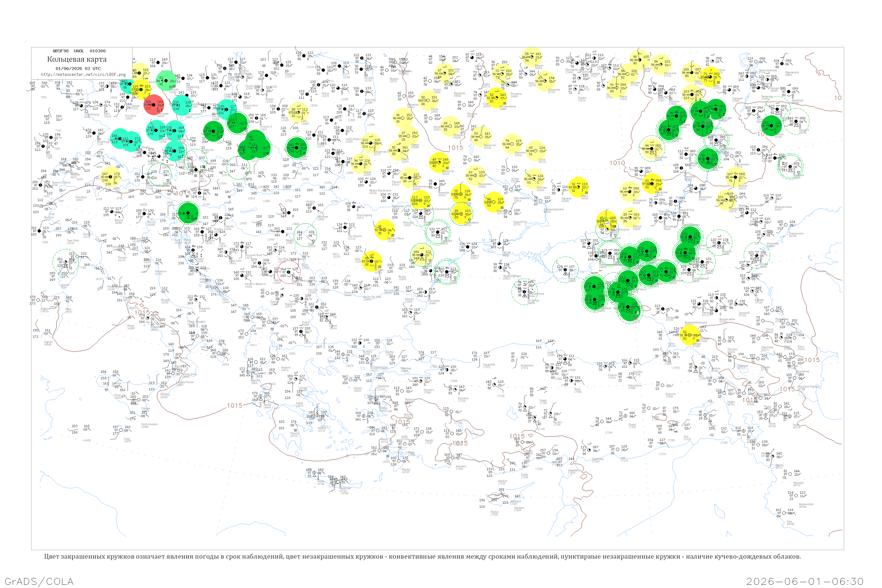Select the 'Poznan 12330' station label
Viewport: 882px width, 588px height.
(x=269, y=101)
